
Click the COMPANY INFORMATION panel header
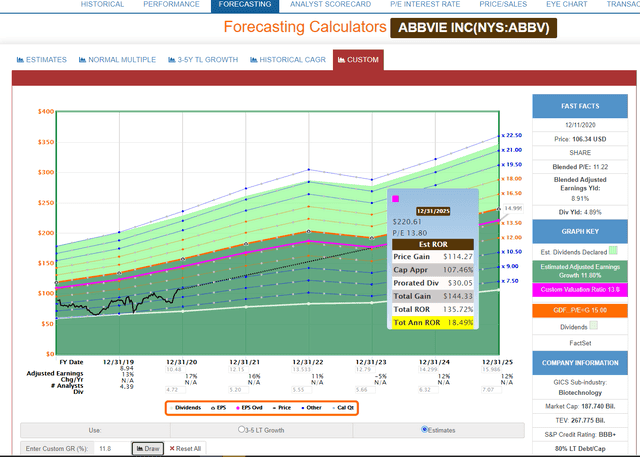580,363
